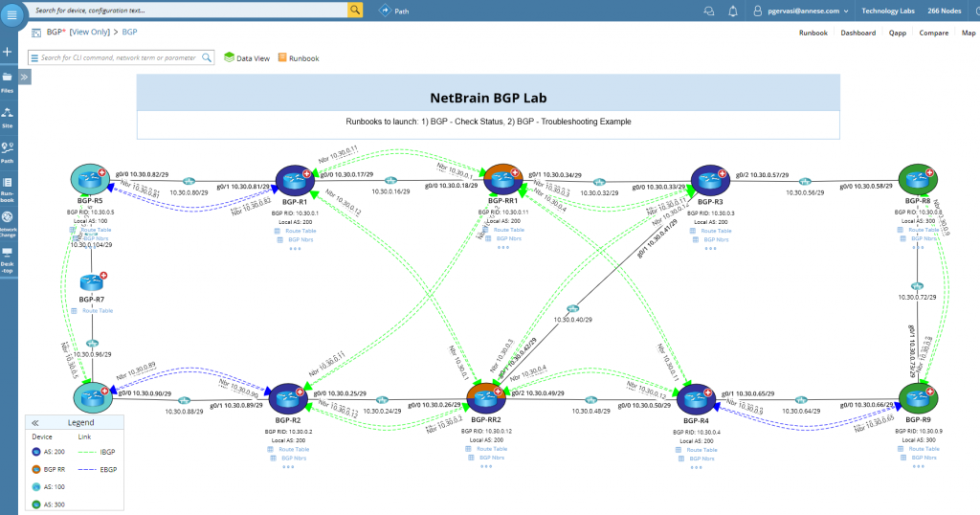The width and height of the screenshot is (980, 515).
Task: Open the hamburger main menu
Action: point(11,13)
